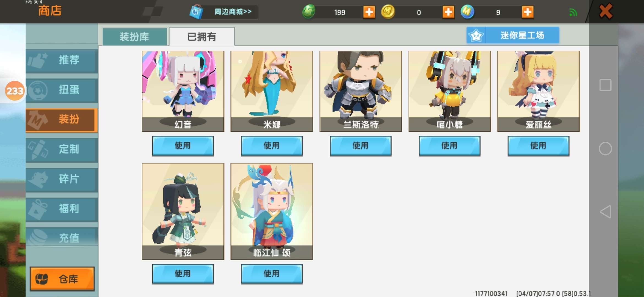Select the 喵小糖 skin thumbnail

click(450, 91)
